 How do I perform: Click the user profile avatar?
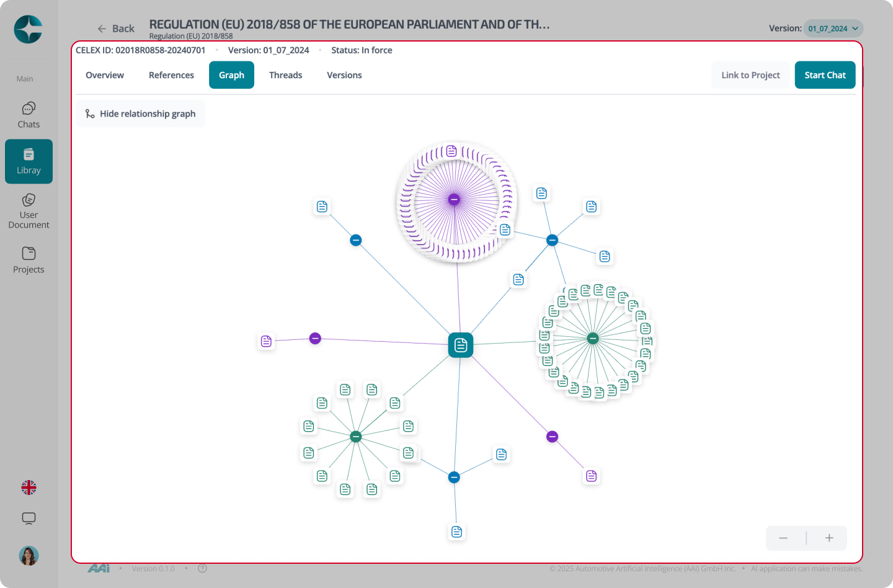pos(29,556)
